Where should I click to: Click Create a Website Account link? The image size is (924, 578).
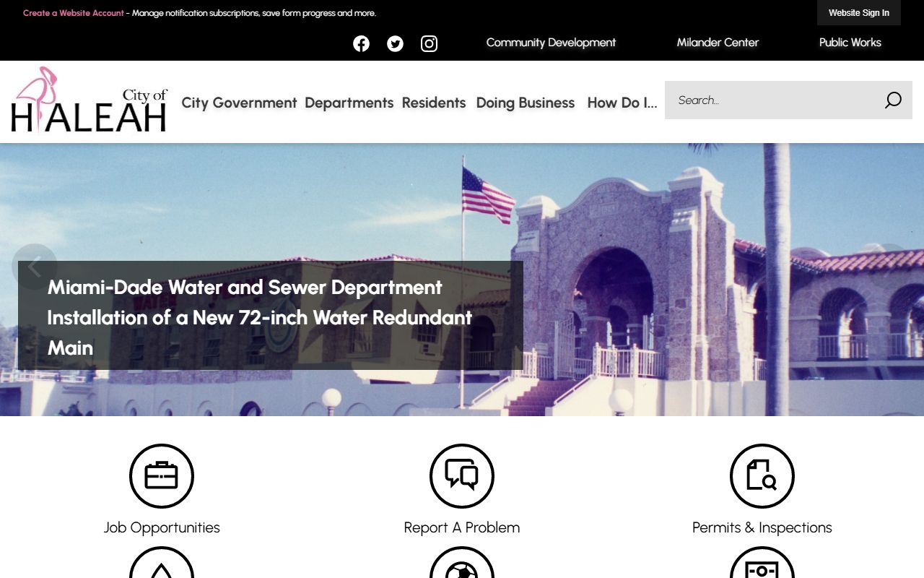pyautogui.click(x=74, y=13)
